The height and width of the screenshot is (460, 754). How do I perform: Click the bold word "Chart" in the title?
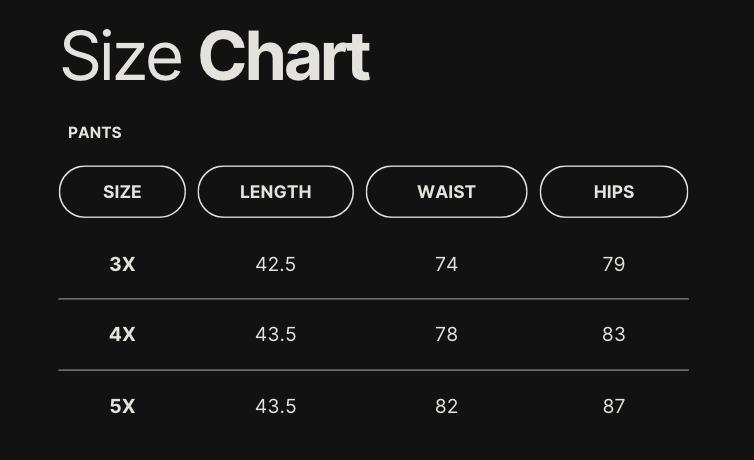click(284, 57)
